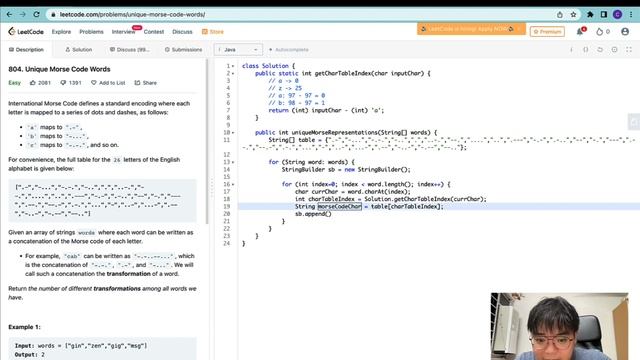
Task: Click the share page icon in address bar
Action: pos(560,14)
